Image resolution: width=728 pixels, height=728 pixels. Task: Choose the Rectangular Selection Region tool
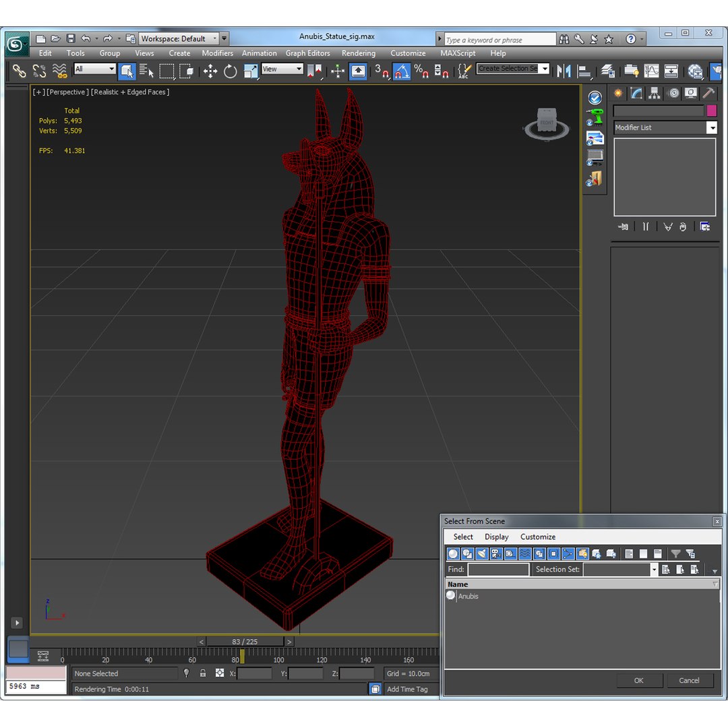pyautogui.click(x=166, y=71)
